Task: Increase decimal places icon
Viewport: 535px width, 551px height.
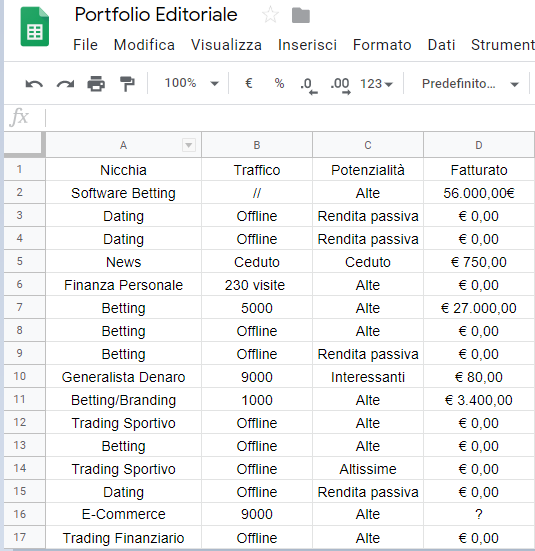Action: (341, 86)
